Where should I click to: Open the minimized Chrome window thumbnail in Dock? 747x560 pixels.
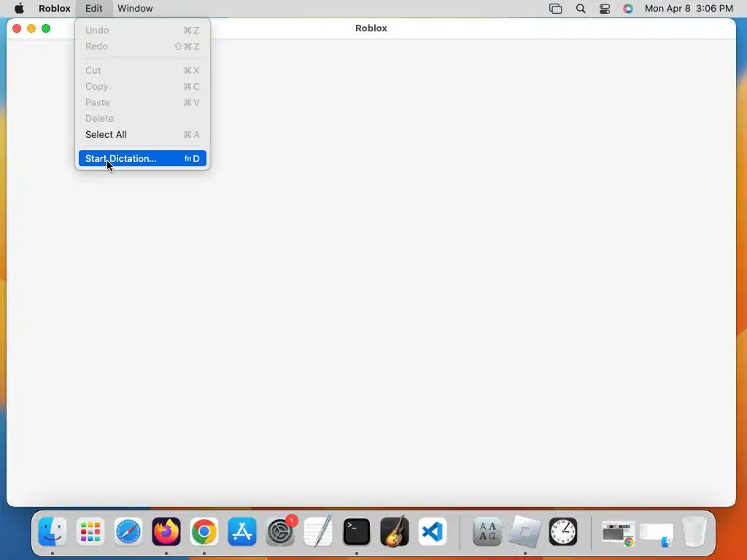pos(618,533)
